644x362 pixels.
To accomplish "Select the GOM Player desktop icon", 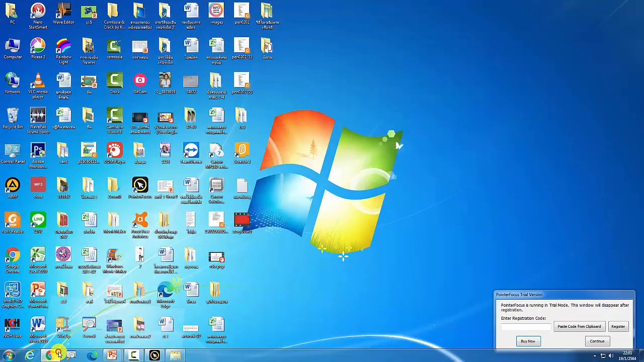I will pyautogui.click(x=114, y=153).
